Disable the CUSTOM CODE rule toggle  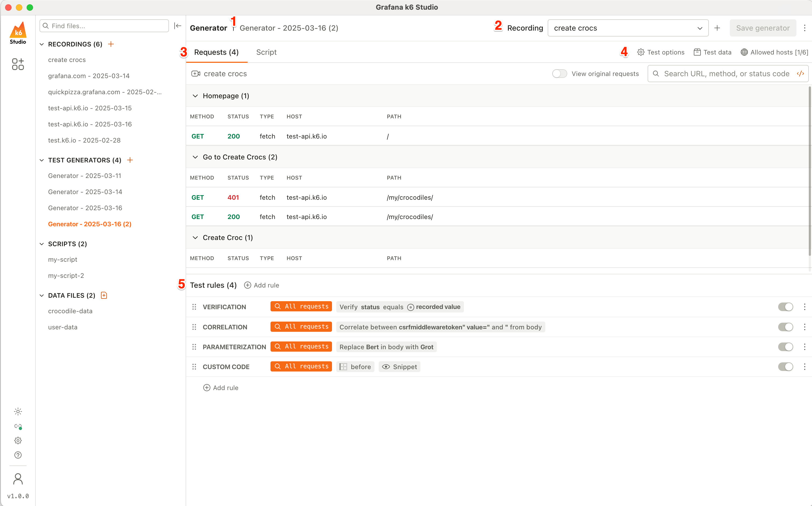786,366
